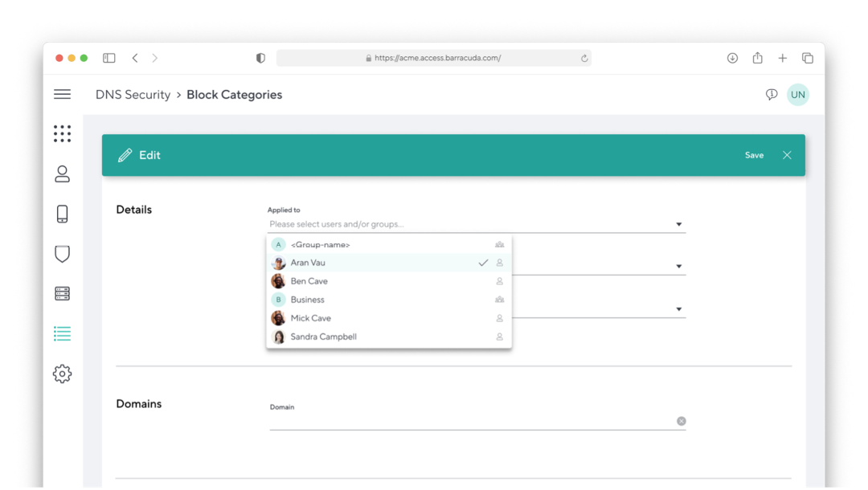Click the feedback speech bubble icon
This screenshot has height=490, width=868.
771,95
